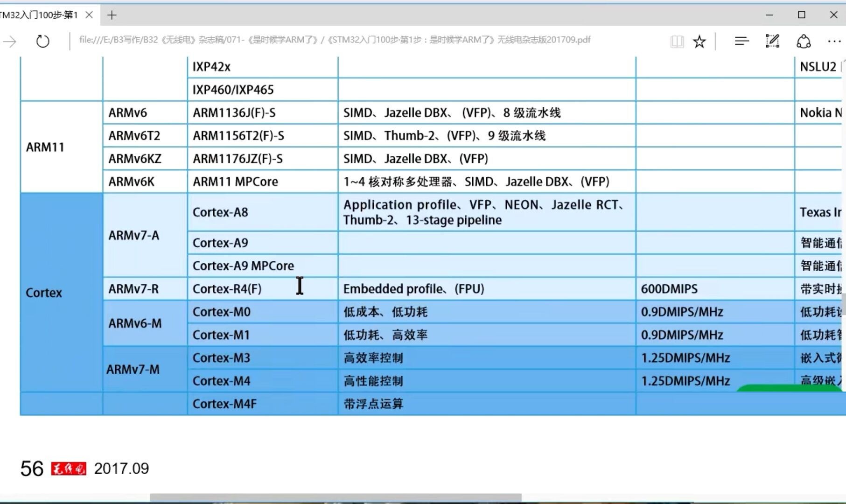Click the ARMv6K cell
Screen dimensions: 846x504
tap(145, 182)
